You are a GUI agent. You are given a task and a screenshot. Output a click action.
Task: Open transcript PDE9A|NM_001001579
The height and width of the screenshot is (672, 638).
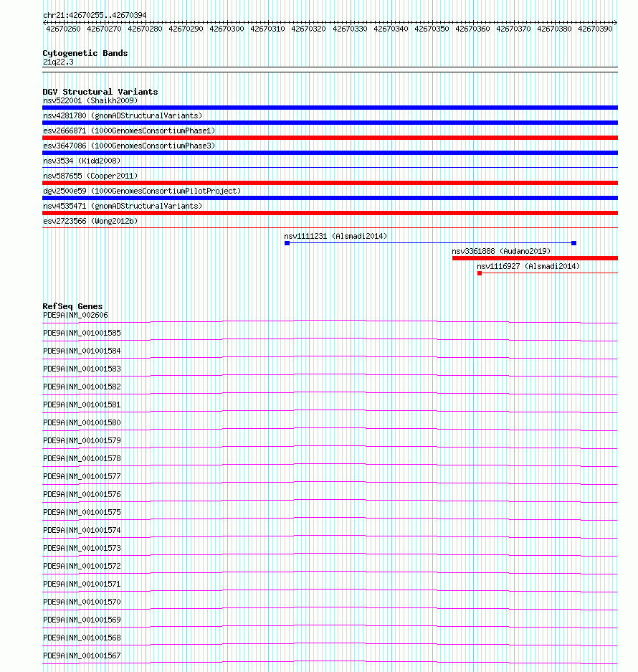click(x=82, y=440)
